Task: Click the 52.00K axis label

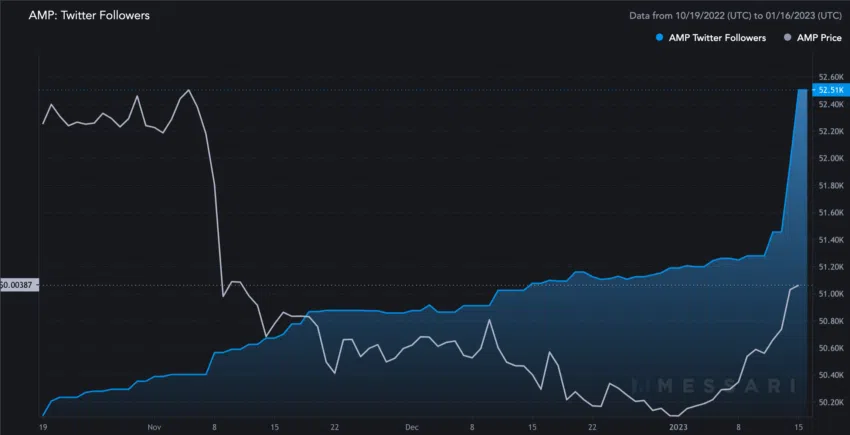Action: tap(831, 158)
